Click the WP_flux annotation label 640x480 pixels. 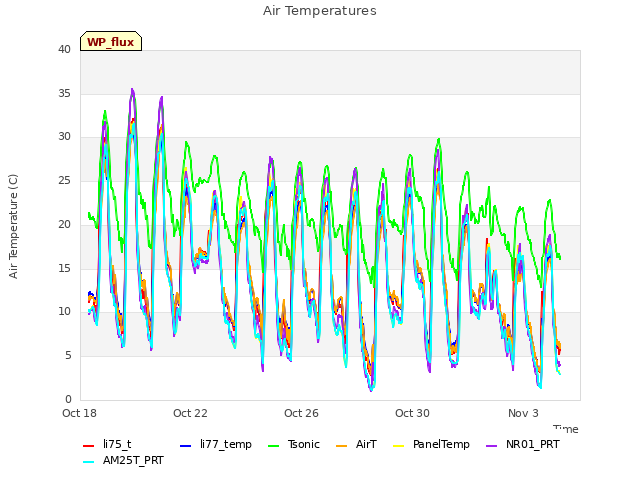coord(111,42)
